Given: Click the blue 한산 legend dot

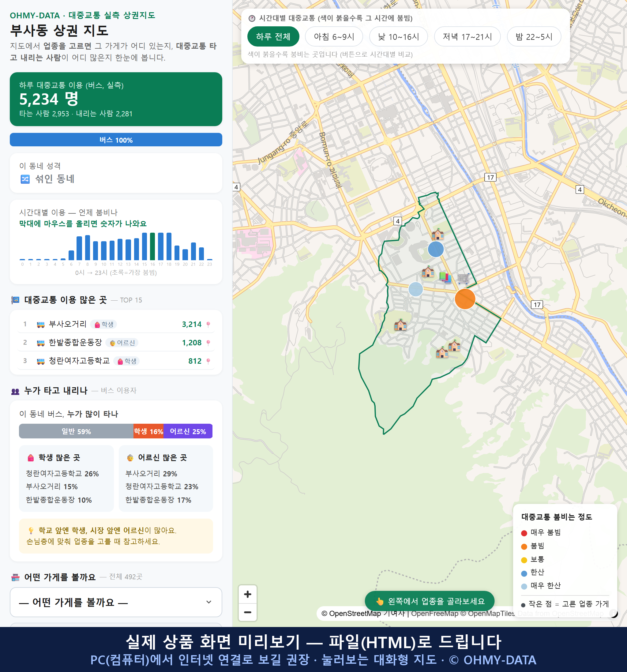Looking at the screenshot, I should 524,573.
